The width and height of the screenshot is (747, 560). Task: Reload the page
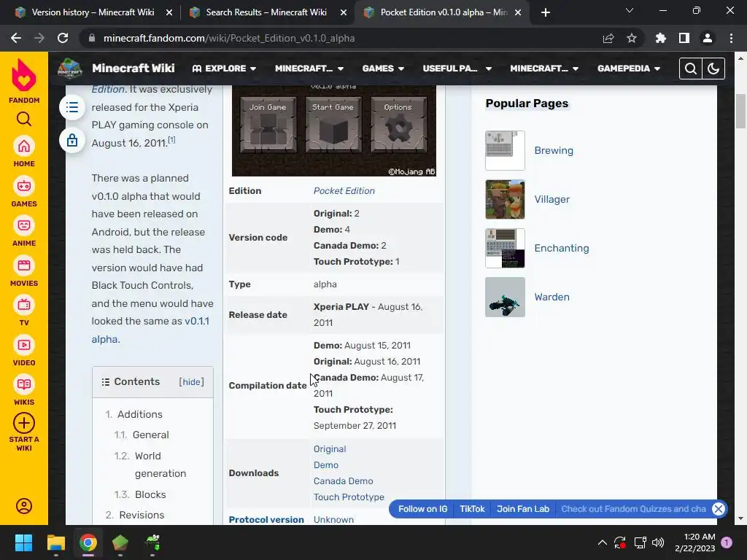pyautogui.click(x=63, y=38)
